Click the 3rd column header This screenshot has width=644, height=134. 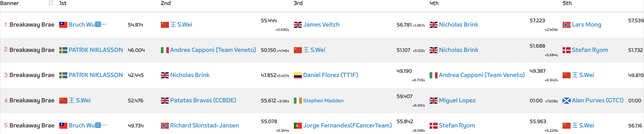click(x=298, y=3)
